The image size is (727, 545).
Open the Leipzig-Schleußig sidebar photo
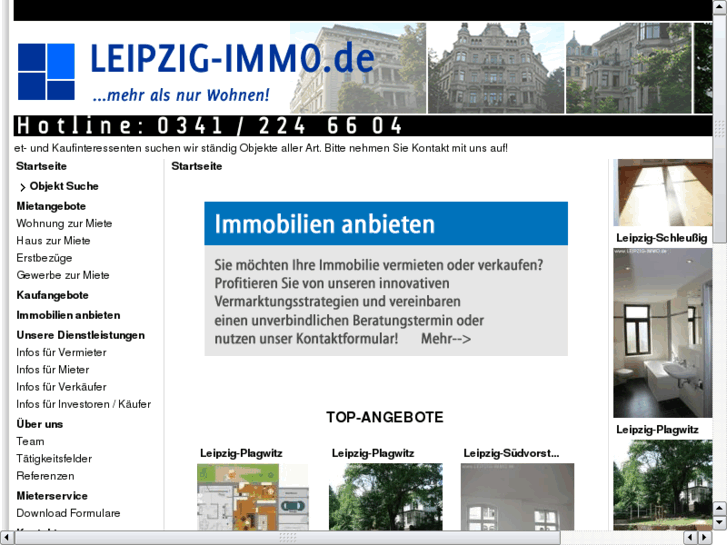click(x=663, y=192)
